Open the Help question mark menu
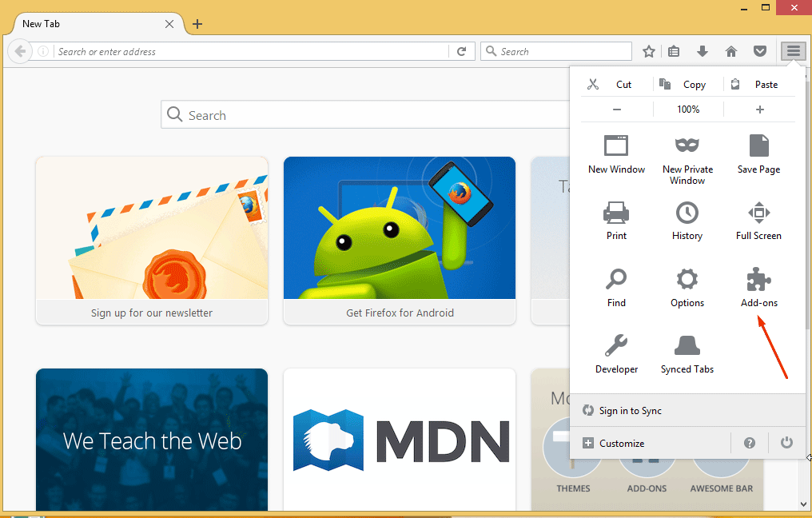The width and height of the screenshot is (812, 518). [x=750, y=444]
